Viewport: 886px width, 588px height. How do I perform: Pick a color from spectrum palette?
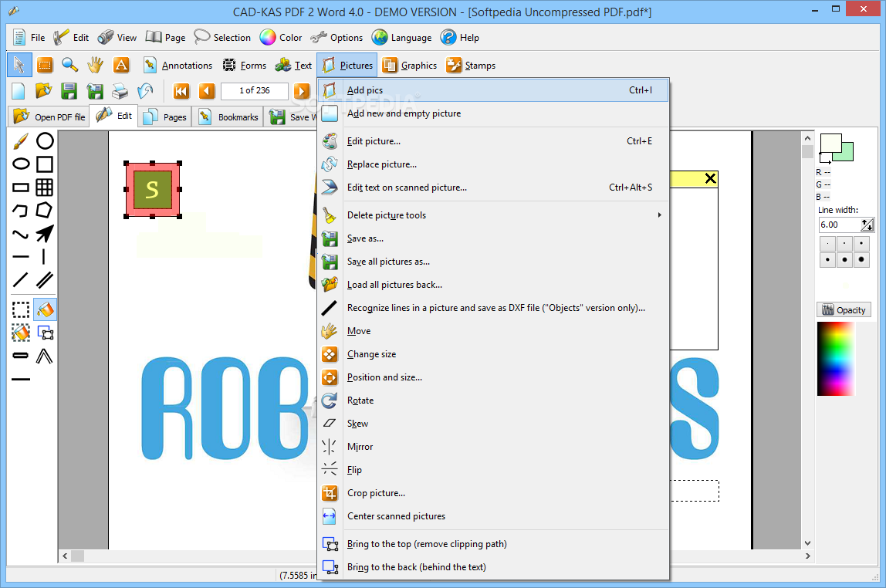[x=836, y=359]
